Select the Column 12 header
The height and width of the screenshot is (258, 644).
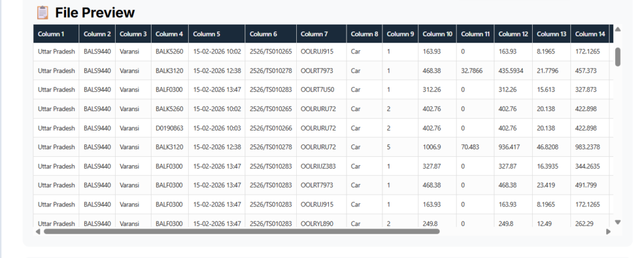tap(513, 34)
